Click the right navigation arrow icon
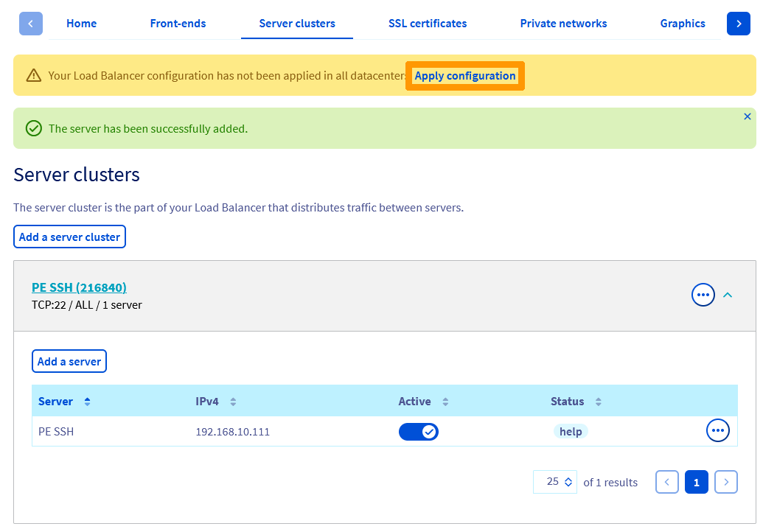The image size is (777, 532). pyautogui.click(x=738, y=24)
